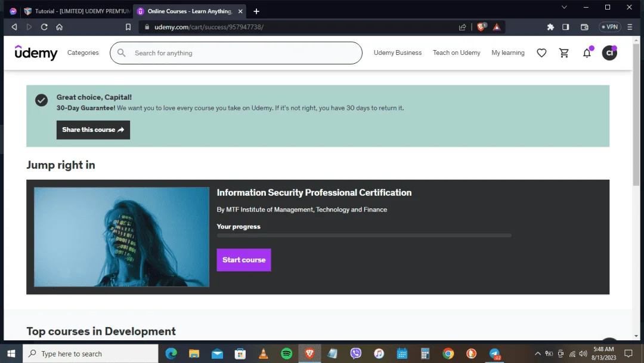The image size is (644, 363).
Task: Close the Online Courses tab
Action: point(240,11)
